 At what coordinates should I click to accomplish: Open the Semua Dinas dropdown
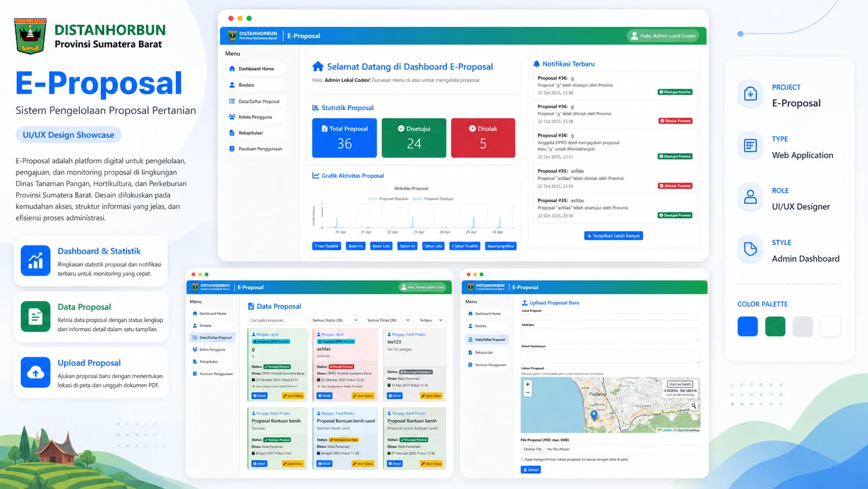pyautogui.click(x=389, y=320)
